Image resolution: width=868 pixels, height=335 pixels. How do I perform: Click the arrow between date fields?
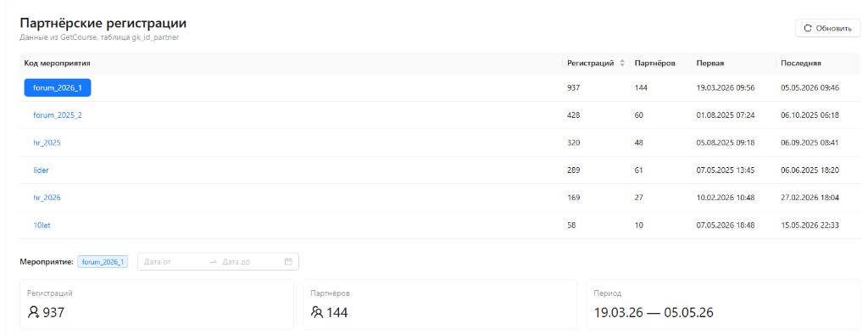click(x=213, y=262)
